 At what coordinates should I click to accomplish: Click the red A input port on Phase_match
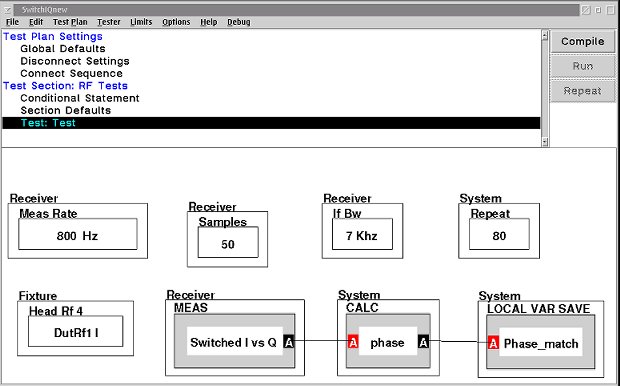pyautogui.click(x=493, y=343)
